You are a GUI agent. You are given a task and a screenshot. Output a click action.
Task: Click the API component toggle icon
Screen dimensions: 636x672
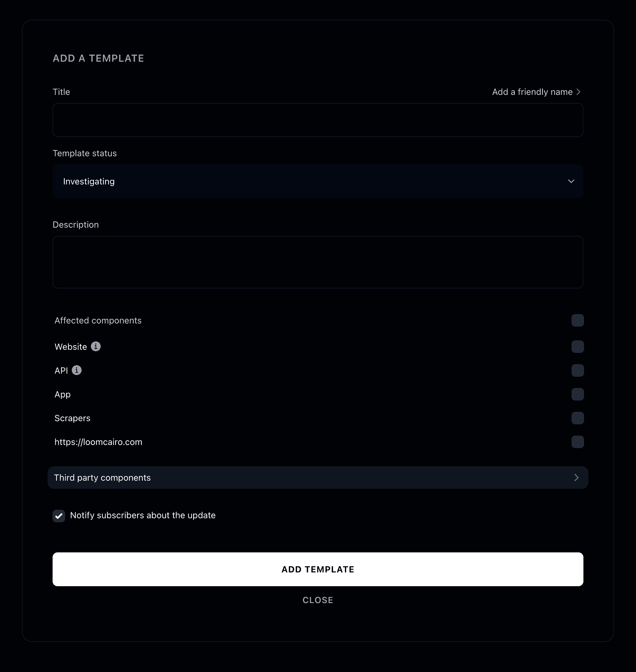pyautogui.click(x=577, y=371)
